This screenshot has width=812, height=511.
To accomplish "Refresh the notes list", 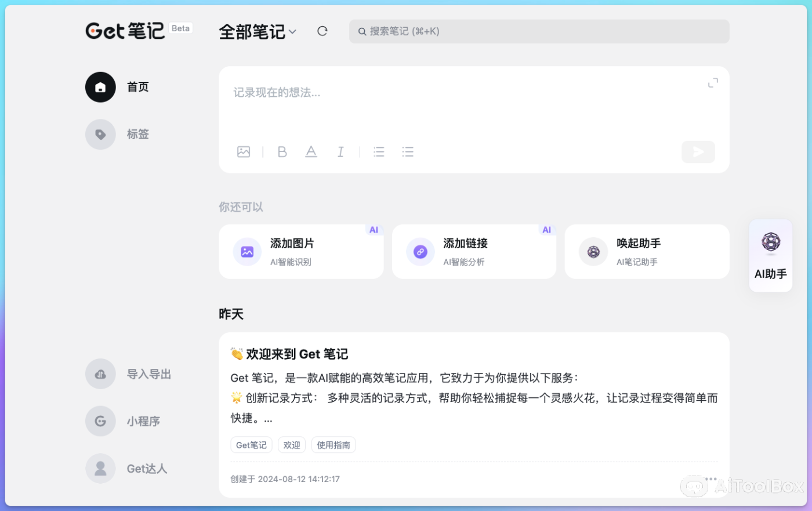I will pyautogui.click(x=322, y=31).
